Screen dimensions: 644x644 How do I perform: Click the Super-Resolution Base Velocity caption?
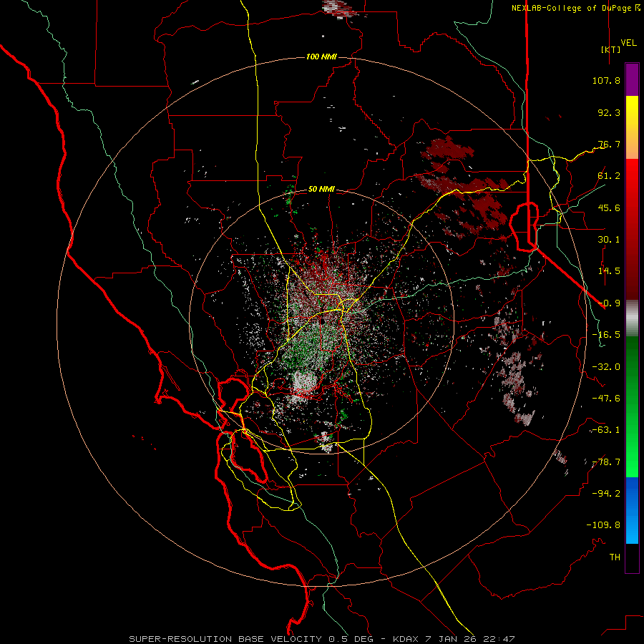(x=321, y=639)
